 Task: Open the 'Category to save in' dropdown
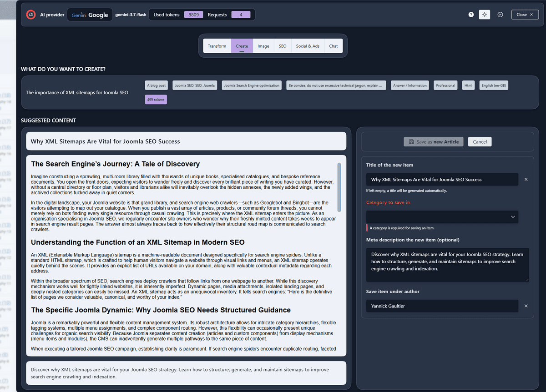(442, 216)
